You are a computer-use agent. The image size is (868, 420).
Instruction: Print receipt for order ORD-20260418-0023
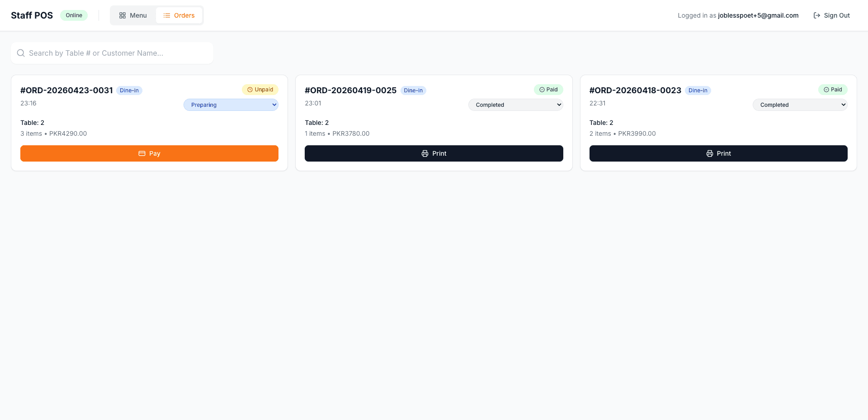pyautogui.click(x=718, y=153)
